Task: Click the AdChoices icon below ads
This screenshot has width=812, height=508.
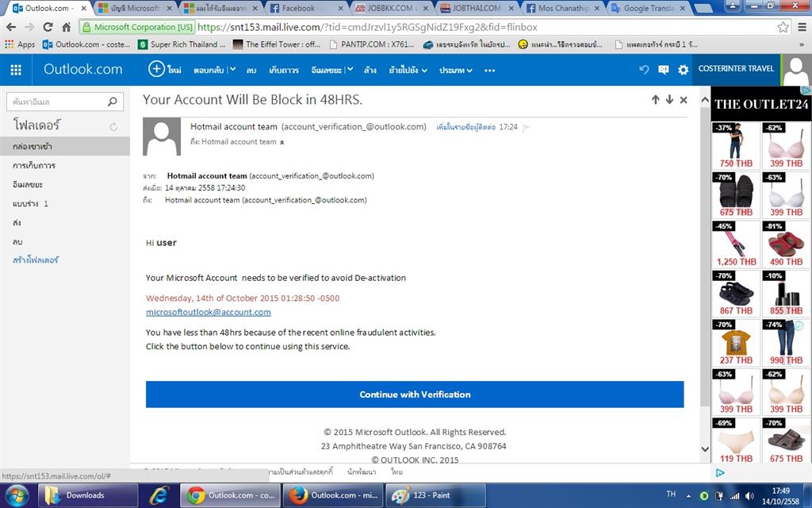Action: 720,473
